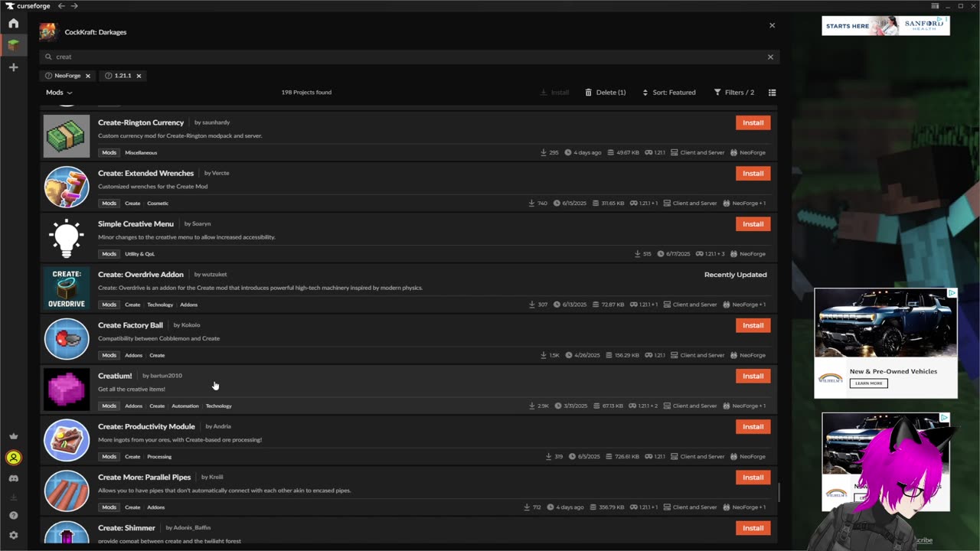Image resolution: width=980 pixels, height=551 pixels.
Task: Click the 1.21.1 filter help icon
Action: [109, 76]
